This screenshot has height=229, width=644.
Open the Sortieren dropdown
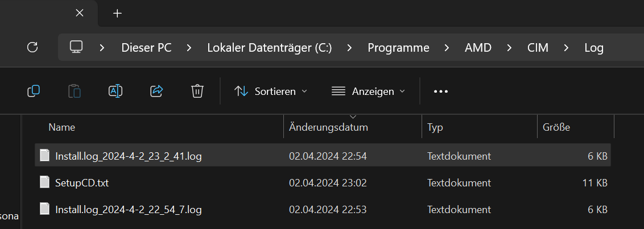pyautogui.click(x=271, y=91)
